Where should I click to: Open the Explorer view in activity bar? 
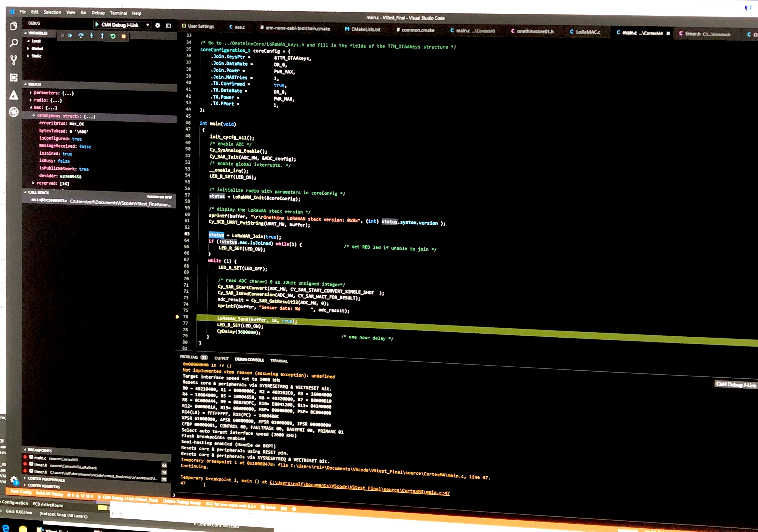(14, 26)
